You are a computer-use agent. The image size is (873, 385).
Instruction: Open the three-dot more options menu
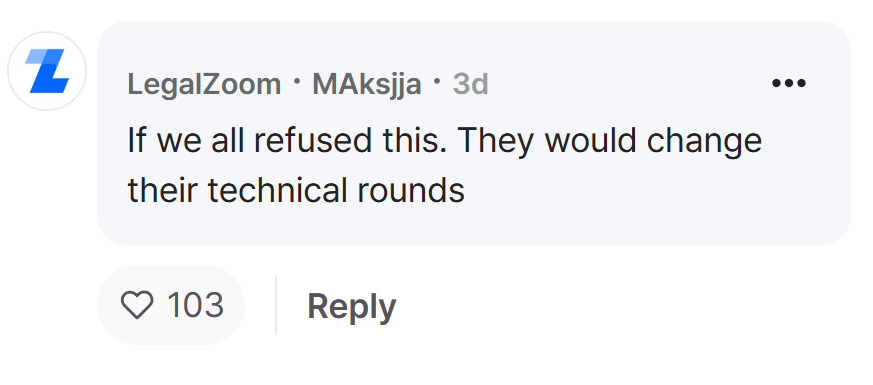788,83
